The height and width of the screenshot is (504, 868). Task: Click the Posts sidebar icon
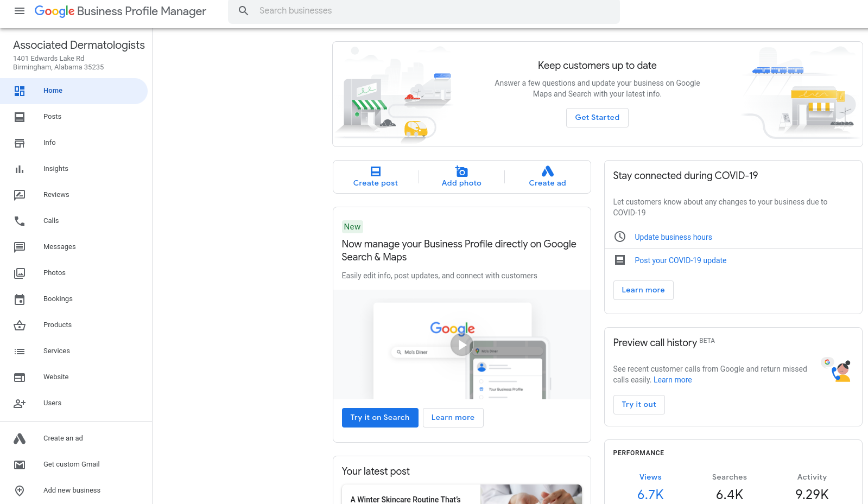[x=20, y=117]
